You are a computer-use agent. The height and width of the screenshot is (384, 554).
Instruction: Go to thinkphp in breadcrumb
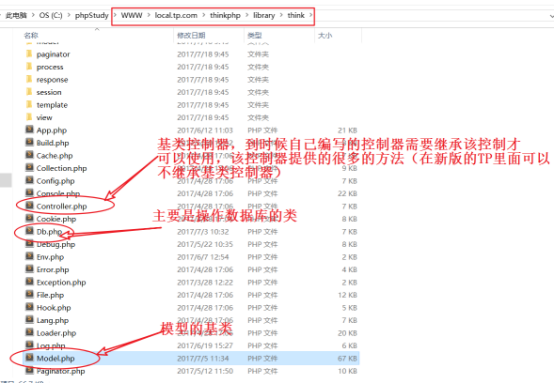[225, 15]
